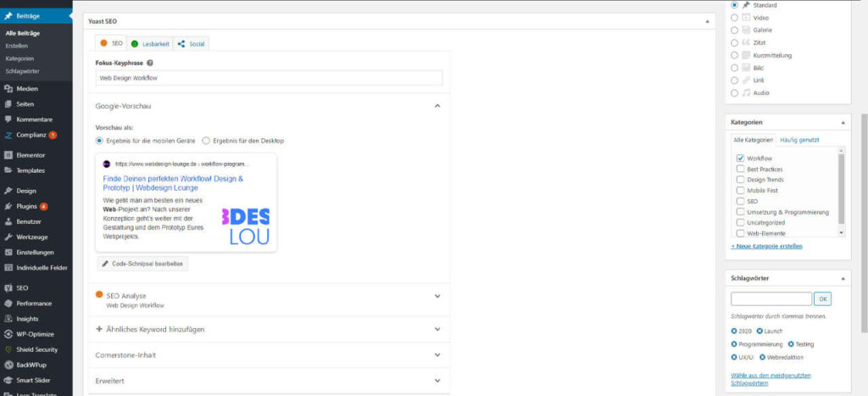
Task: Check the Design Trends category
Action: pos(740,180)
